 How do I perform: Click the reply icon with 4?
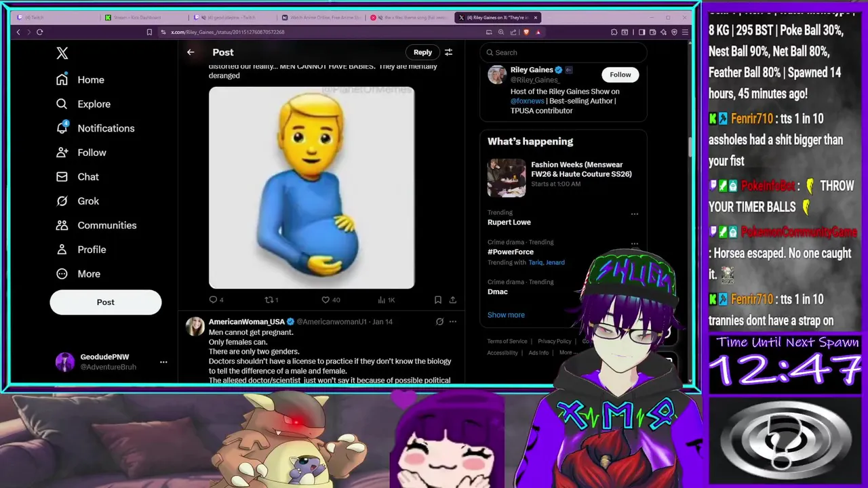coord(213,300)
